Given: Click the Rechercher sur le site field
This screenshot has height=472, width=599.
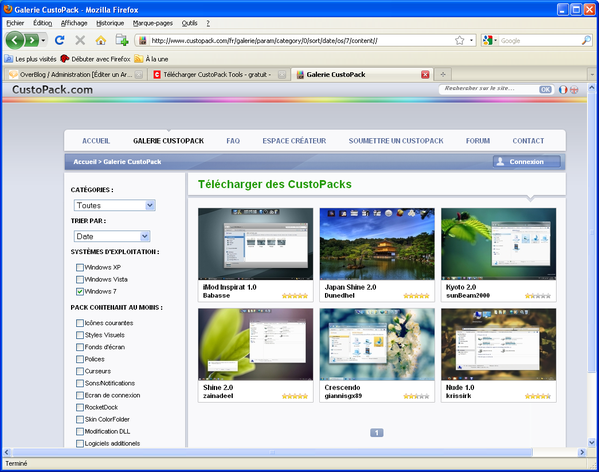Looking at the screenshot, I should pyautogui.click(x=490, y=89).
